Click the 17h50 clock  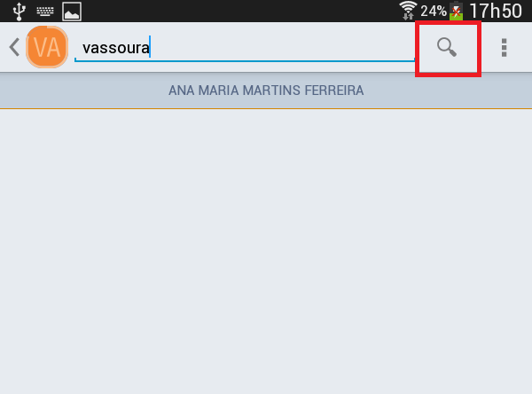(496, 11)
